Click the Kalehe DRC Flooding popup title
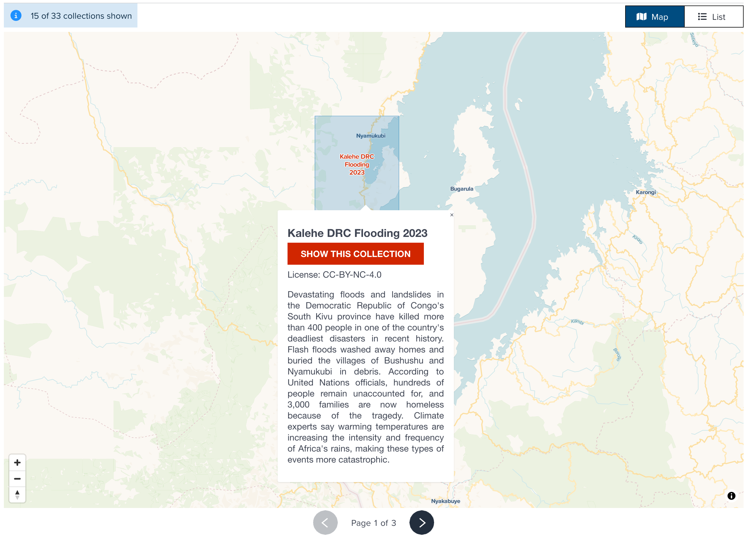Image resolution: width=756 pixels, height=544 pixels. click(357, 233)
